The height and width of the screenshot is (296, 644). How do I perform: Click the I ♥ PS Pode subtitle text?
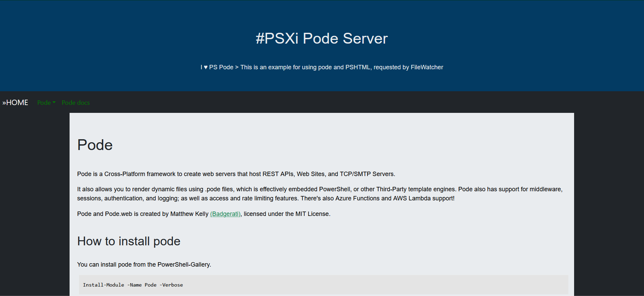coord(322,67)
